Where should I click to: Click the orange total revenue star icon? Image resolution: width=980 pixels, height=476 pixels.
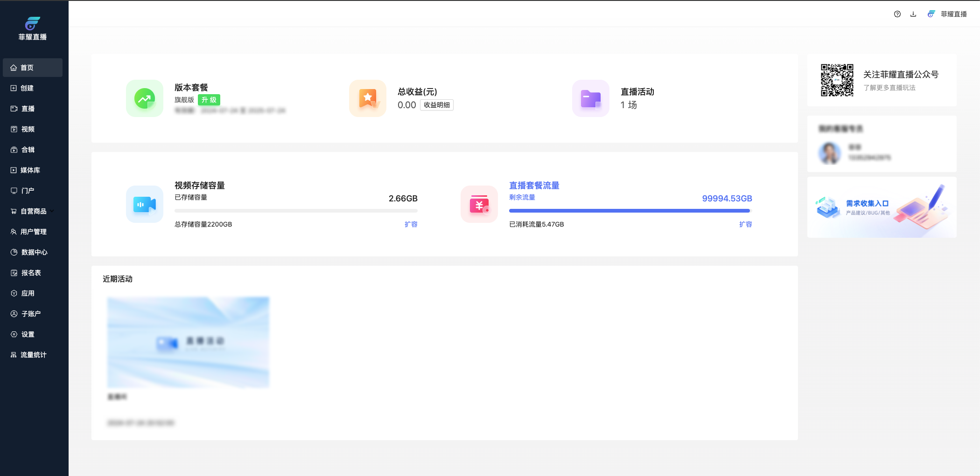click(x=368, y=98)
